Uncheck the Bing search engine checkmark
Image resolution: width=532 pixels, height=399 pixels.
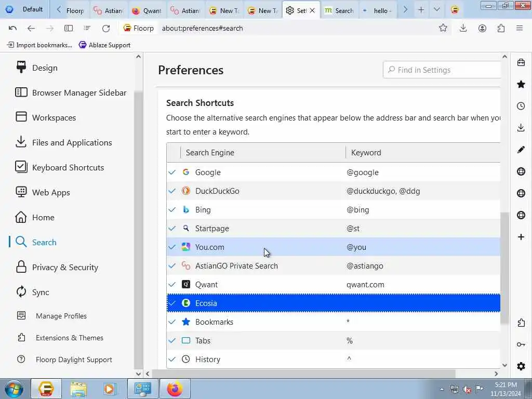172,210
